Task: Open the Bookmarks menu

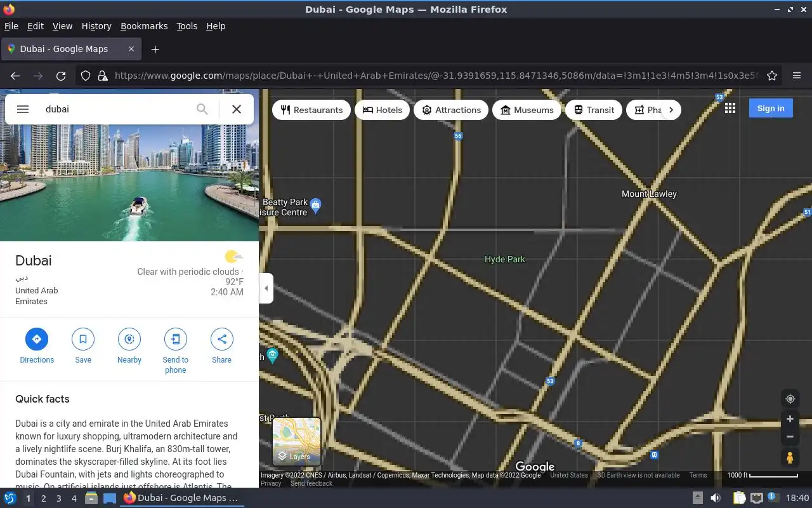Action: 144,26
